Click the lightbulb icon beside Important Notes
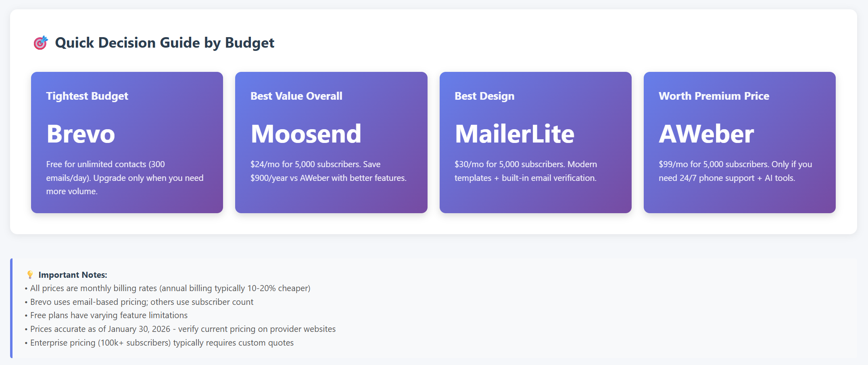 coord(30,275)
